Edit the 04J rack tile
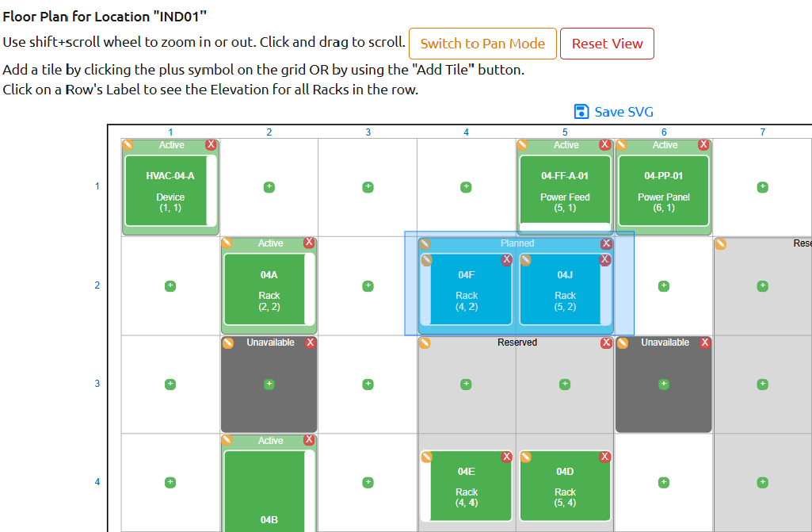Image resolution: width=812 pixels, height=532 pixels. 524,259
